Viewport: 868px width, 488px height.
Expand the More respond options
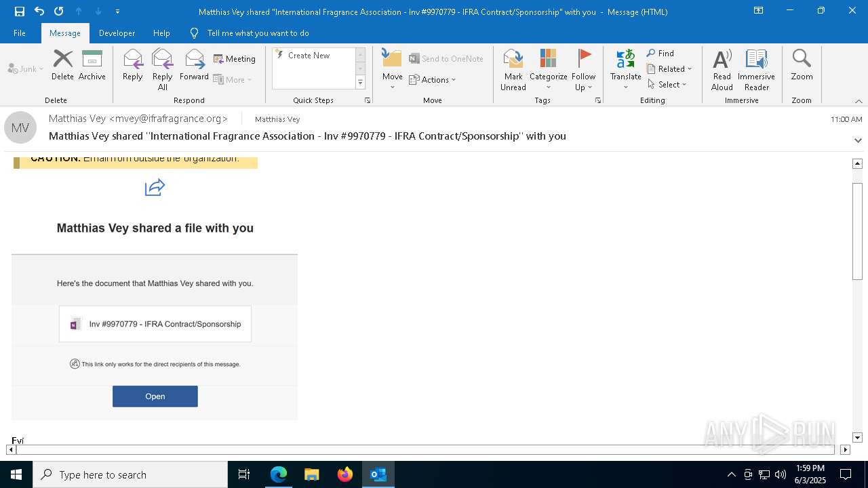233,79
